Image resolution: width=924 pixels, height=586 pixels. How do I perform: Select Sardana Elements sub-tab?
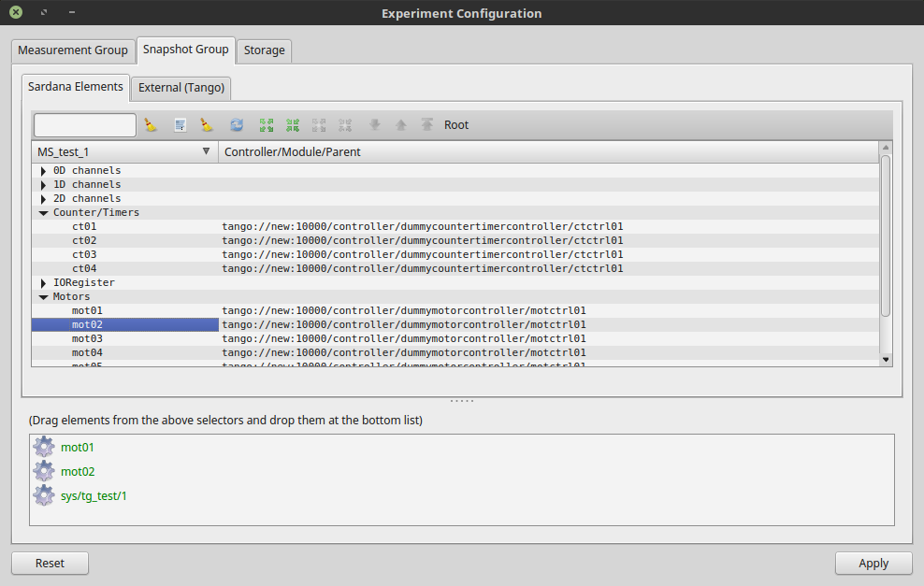click(76, 87)
